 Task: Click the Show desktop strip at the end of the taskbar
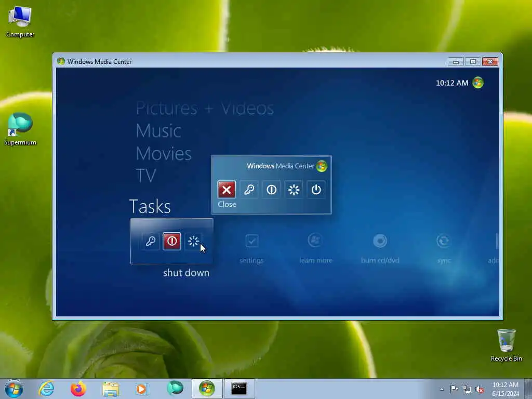528,389
